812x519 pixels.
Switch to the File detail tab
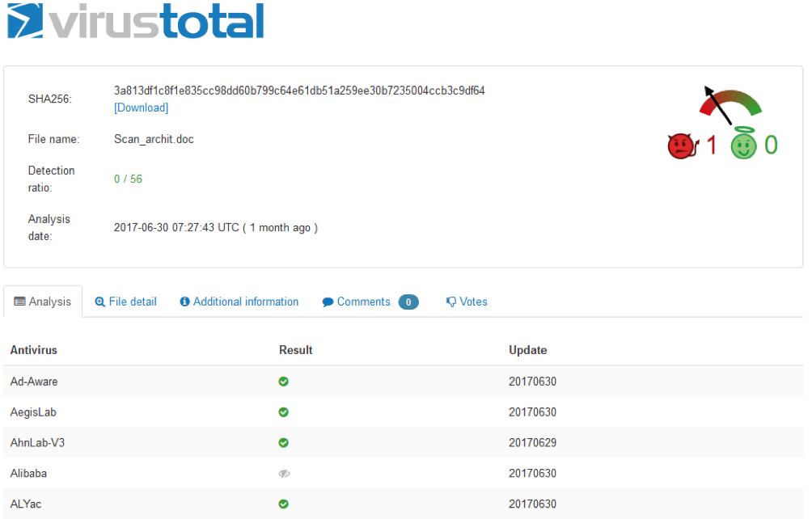click(x=126, y=302)
